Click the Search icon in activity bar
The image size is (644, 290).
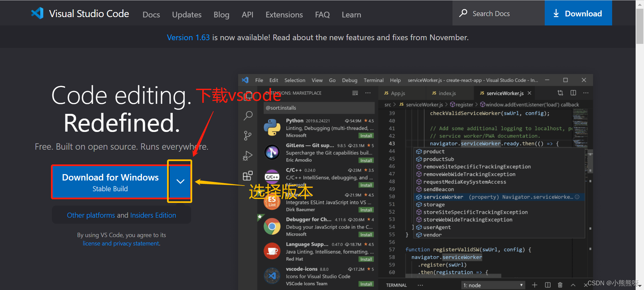tap(248, 116)
